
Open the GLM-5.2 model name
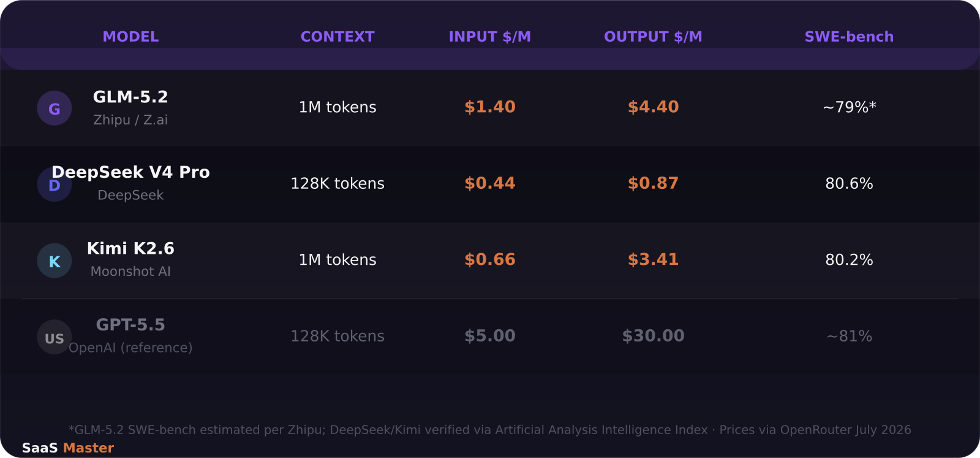[x=130, y=97]
